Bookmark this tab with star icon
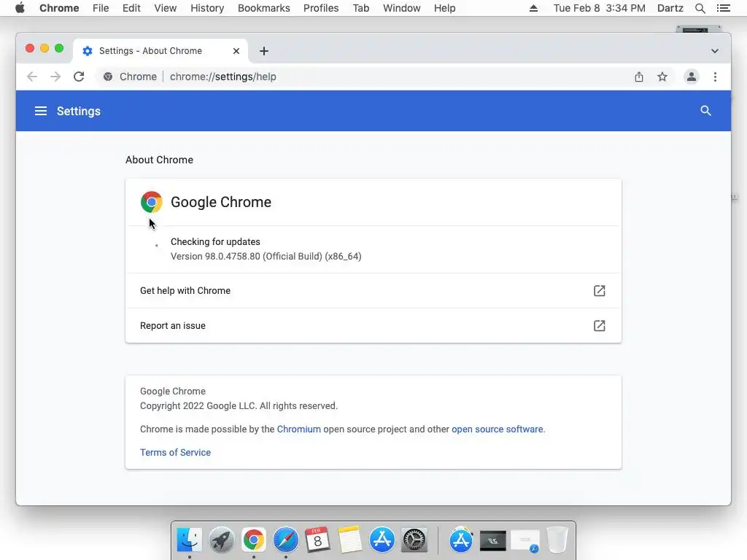The height and width of the screenshot is (560, 747). point(662,77)
